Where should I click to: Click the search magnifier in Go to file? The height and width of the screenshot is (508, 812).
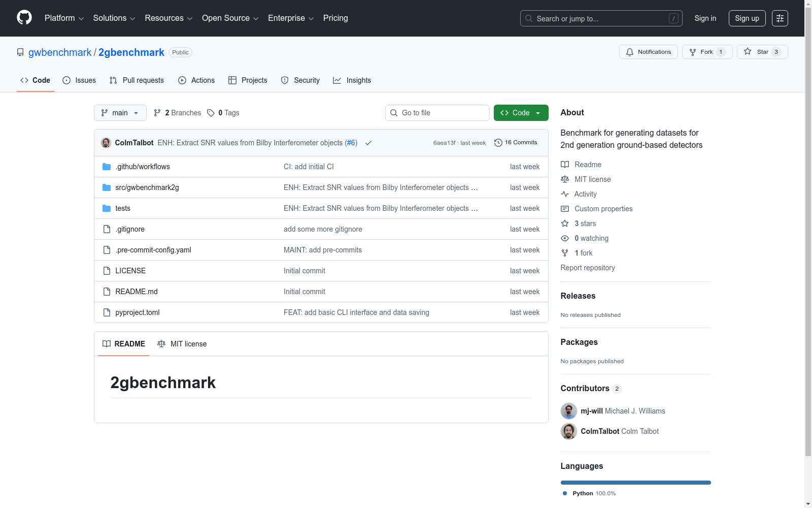(x=394, y=113)
